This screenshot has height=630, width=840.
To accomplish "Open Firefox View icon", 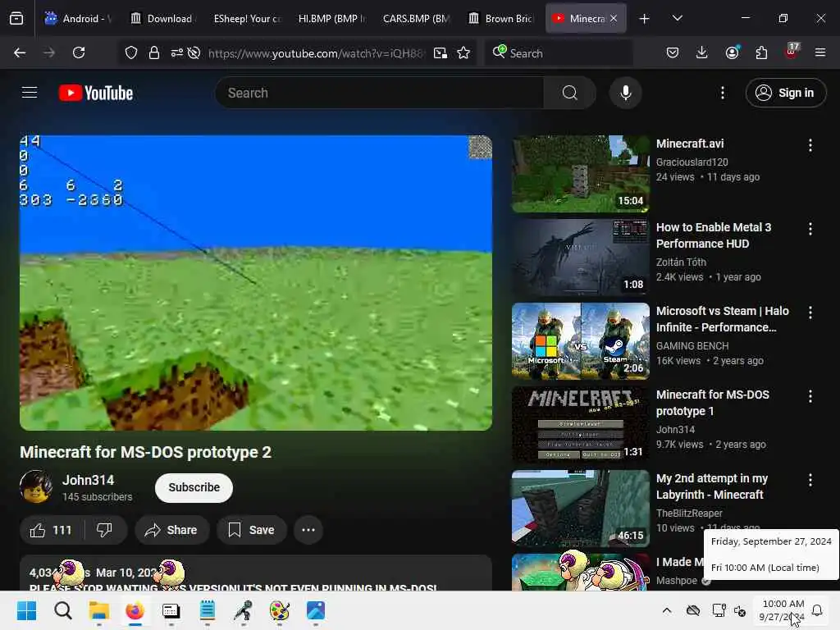I will click(x=16, y=19).
